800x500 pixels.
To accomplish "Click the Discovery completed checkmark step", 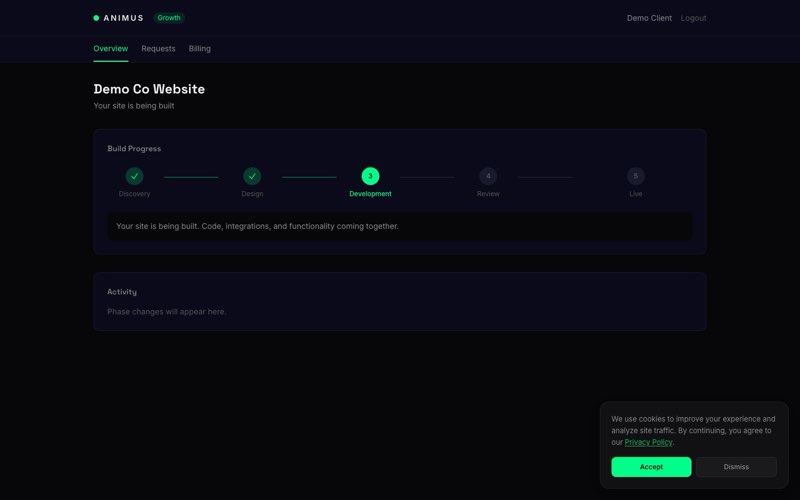I will click(x=134, y=176).
